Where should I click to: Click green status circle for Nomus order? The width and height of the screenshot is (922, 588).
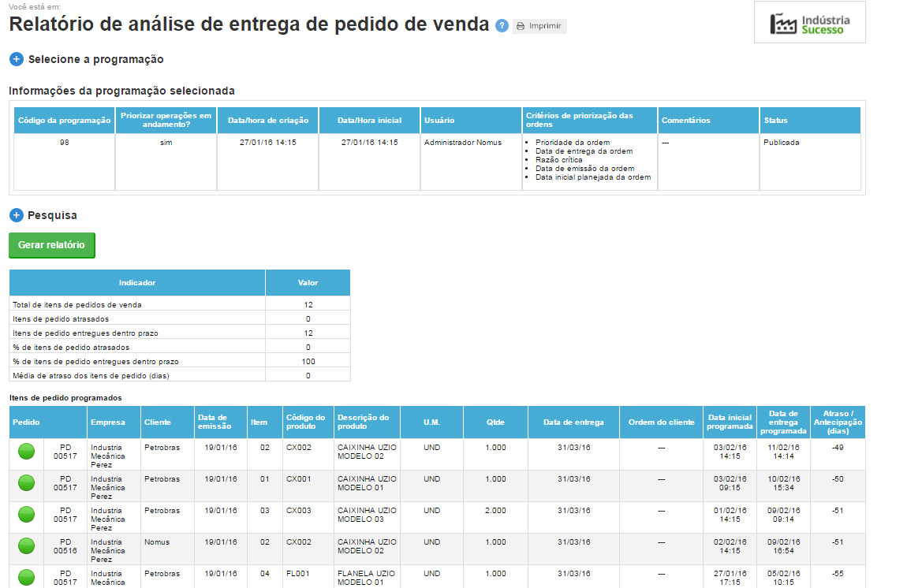coord(27,546)
